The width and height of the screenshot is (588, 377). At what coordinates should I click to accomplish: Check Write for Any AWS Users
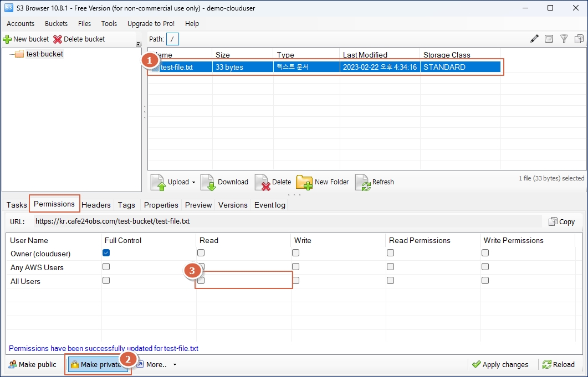click(296, 267)
